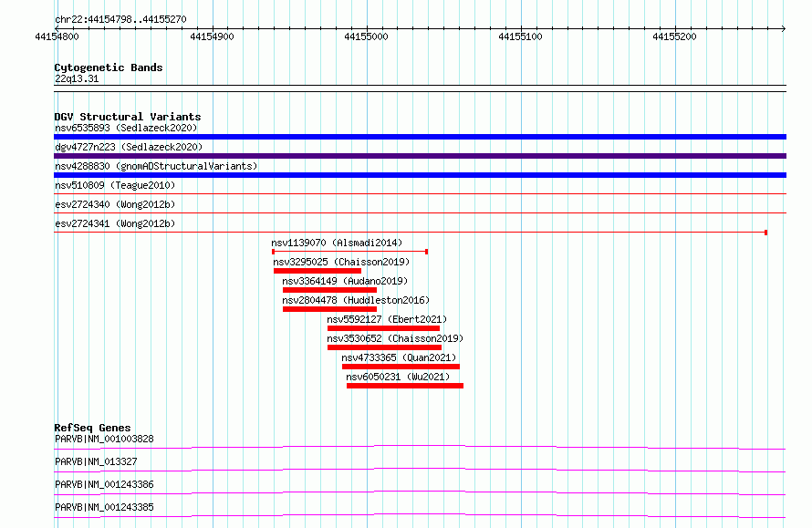The height and width of the screenshot is (528, 812).
Task: Click the 44154800 ruler position label
Action: 57,36
